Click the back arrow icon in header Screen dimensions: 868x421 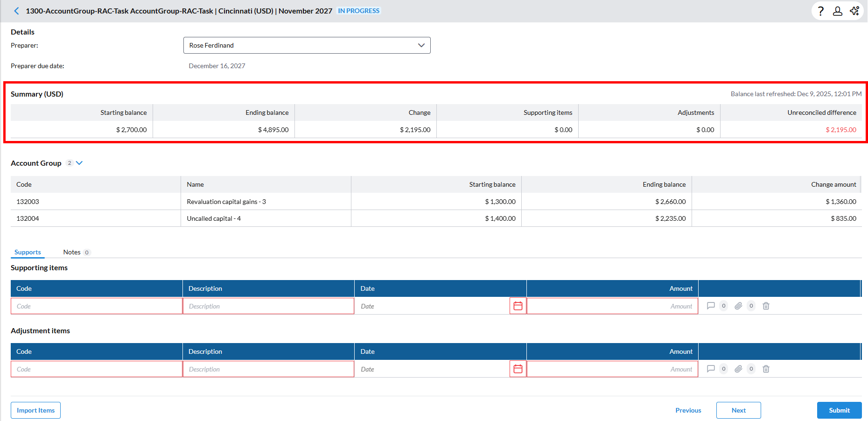[16, 11]
